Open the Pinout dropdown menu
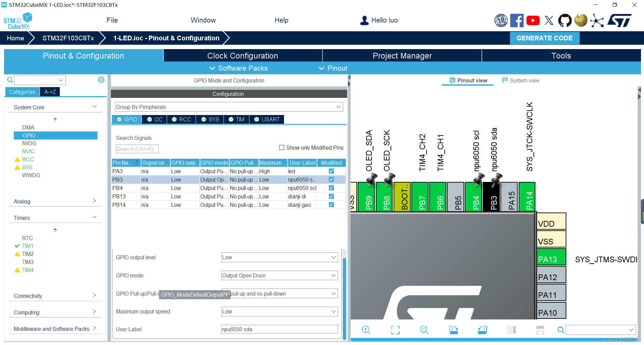This screenshot has height=345, width=644. click(x=333, y=68)
